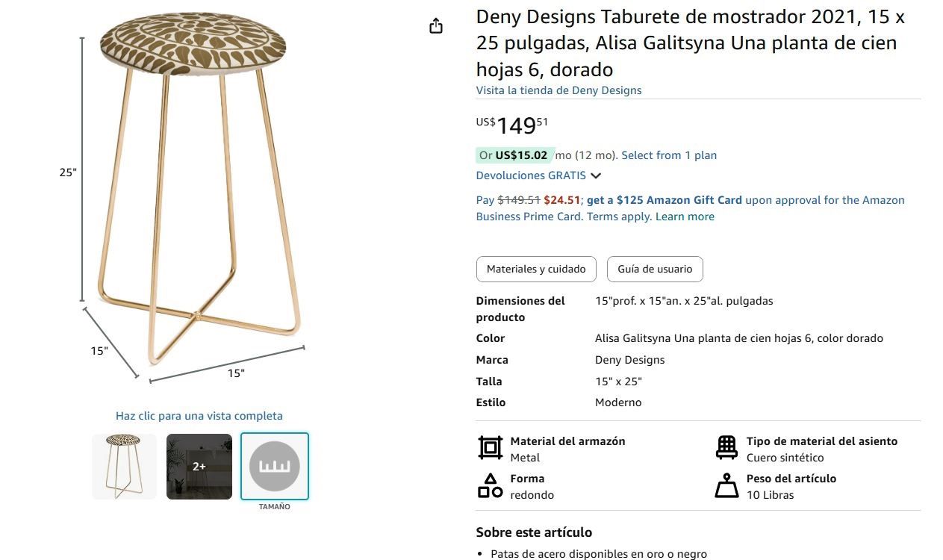The width and height of the screenshot is (943, 560).
Task: Open Select from 1 plan options
Action: pyautogui.click(x=668, y=155)
